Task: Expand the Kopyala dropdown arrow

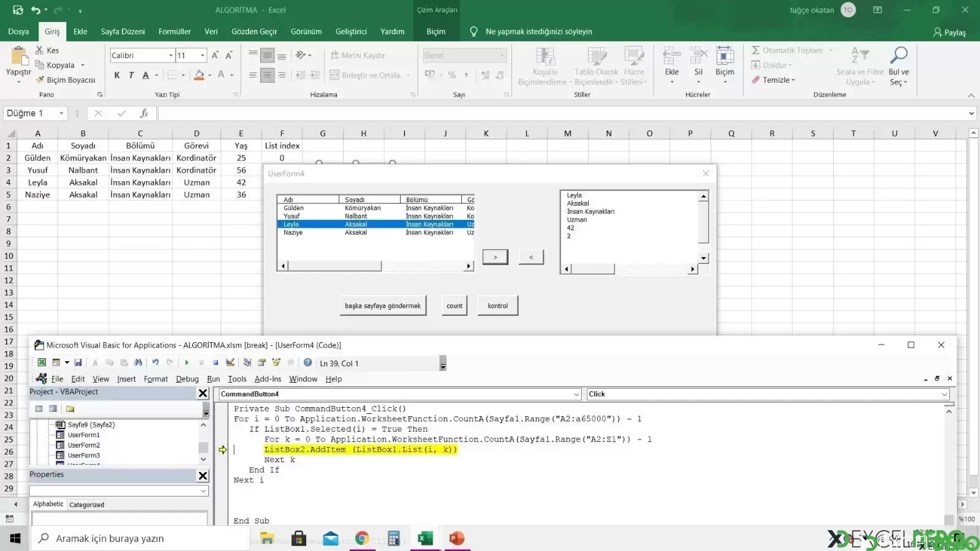Action: coord(83,66)
